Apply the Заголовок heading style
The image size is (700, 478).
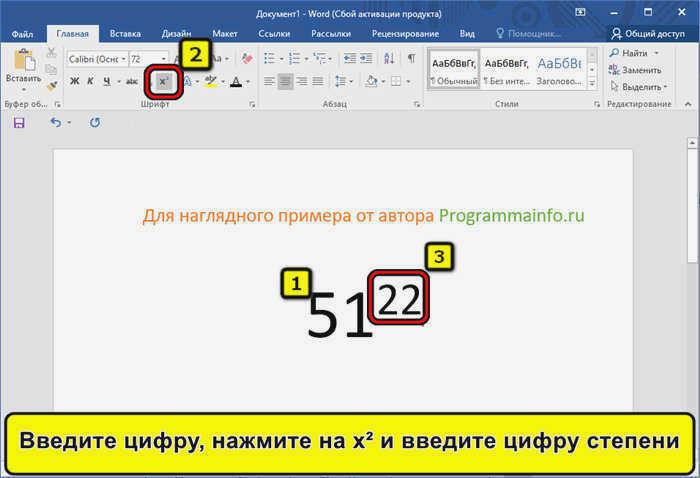pos(559,70)
